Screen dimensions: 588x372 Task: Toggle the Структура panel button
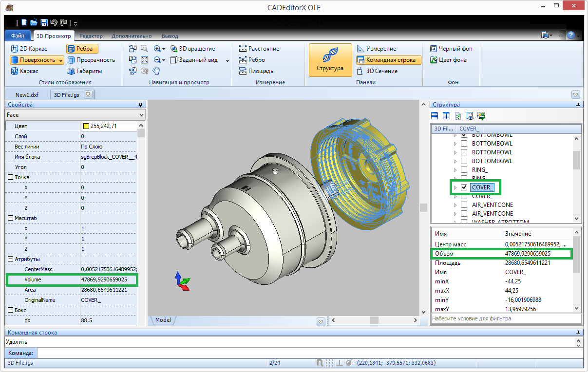pyautogui.click(x=330, y=60)
